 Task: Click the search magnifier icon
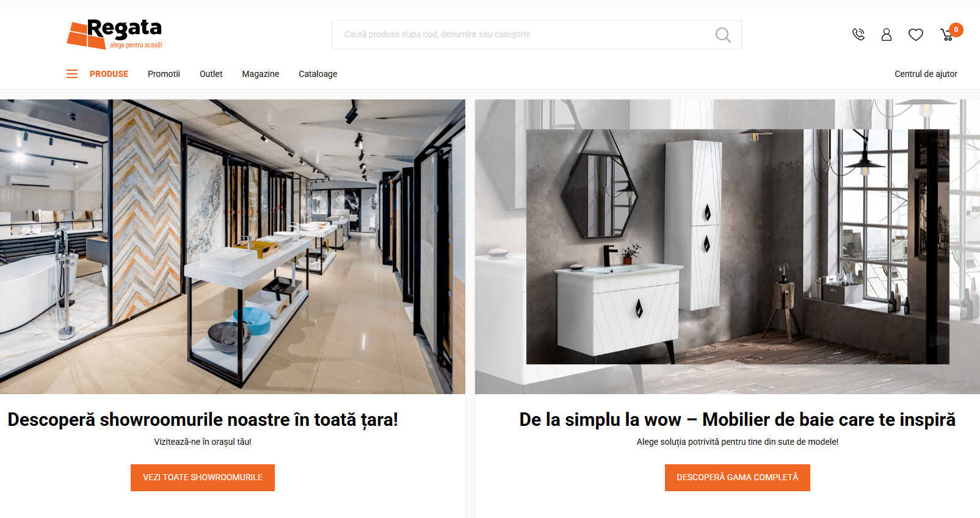(723, 35)
